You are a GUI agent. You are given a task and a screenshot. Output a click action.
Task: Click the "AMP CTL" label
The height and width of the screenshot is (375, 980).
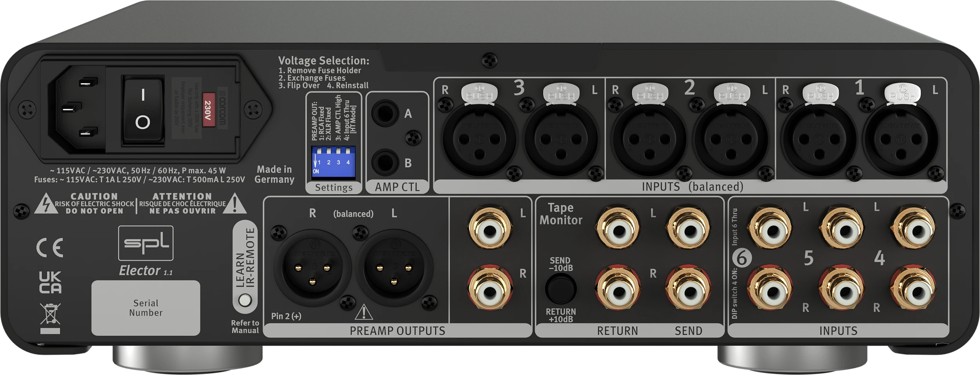pos(397,187)
